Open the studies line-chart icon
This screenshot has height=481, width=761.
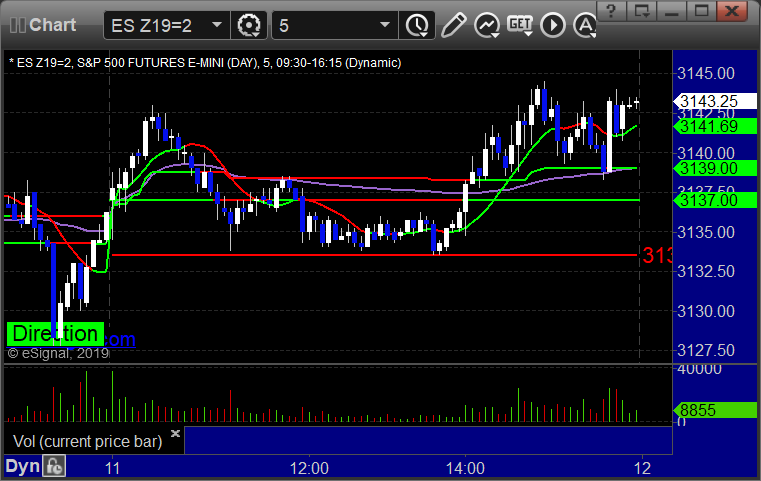[x=487, y=25]
